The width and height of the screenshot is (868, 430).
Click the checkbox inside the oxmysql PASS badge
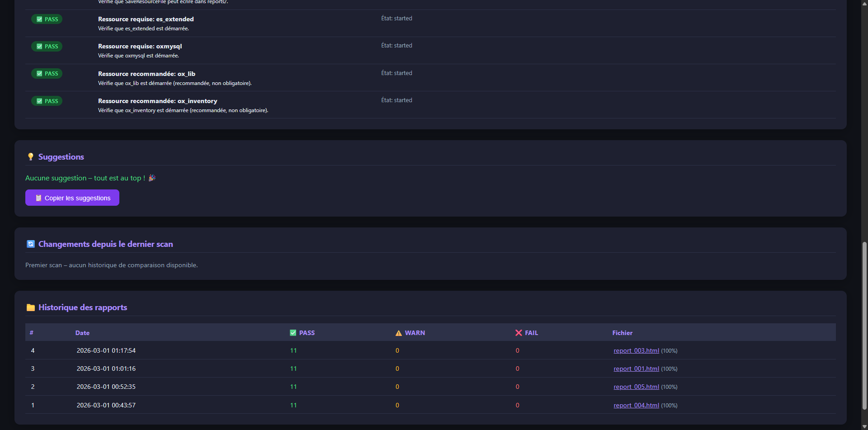40,46
